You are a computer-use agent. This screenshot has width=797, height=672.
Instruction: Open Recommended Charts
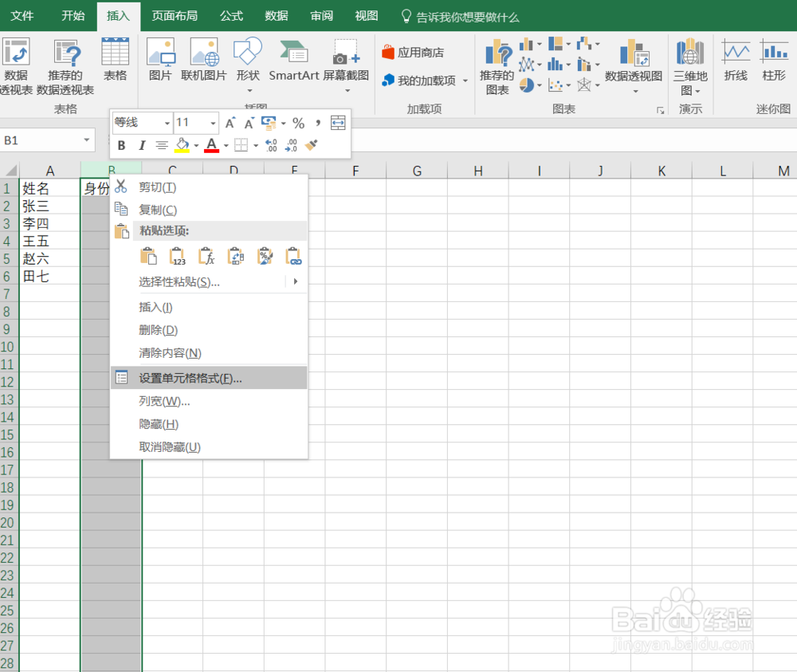[497, 67]
